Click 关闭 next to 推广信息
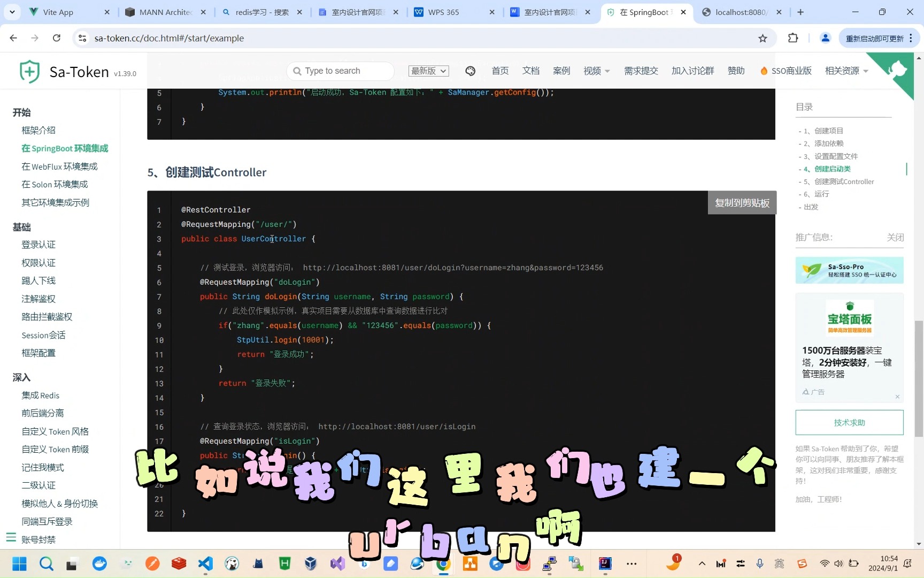The height and width of the screenshot is (578, 924). (x=895, y=237)
